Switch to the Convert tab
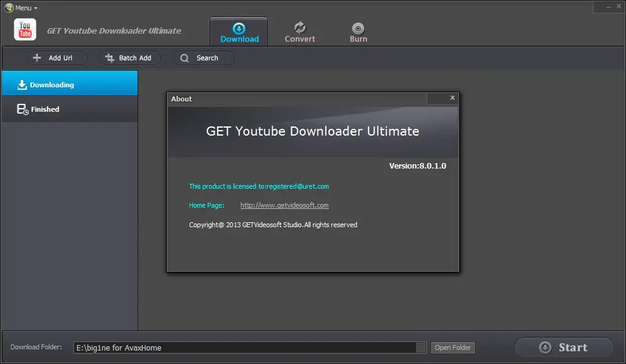This screenshot has width=626, height=364. (x=300, y=32)
